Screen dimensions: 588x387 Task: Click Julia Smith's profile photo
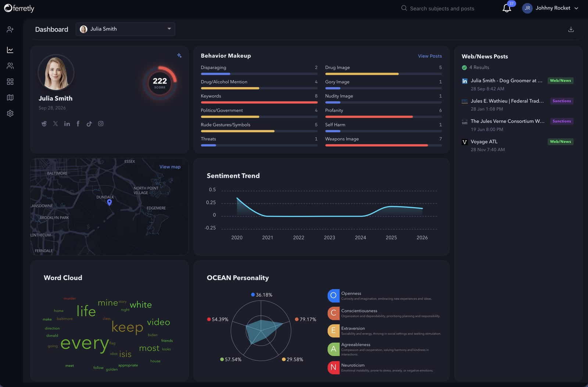[56, 72]
